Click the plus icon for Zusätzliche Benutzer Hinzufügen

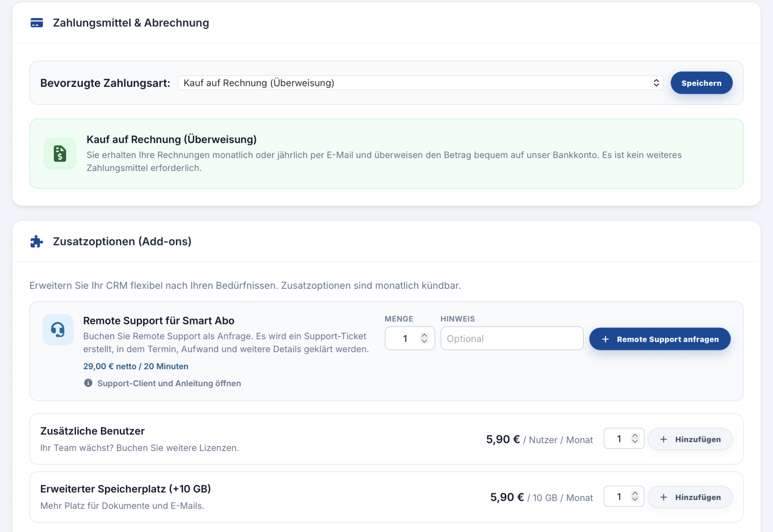(663, 439)
